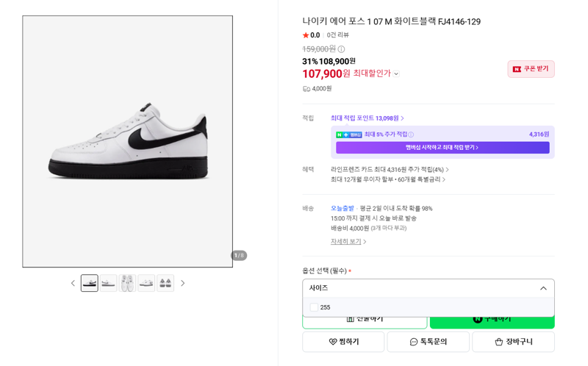588x366 pixels.
Task: Click the red star rating icon
Action: click(306, 35)
